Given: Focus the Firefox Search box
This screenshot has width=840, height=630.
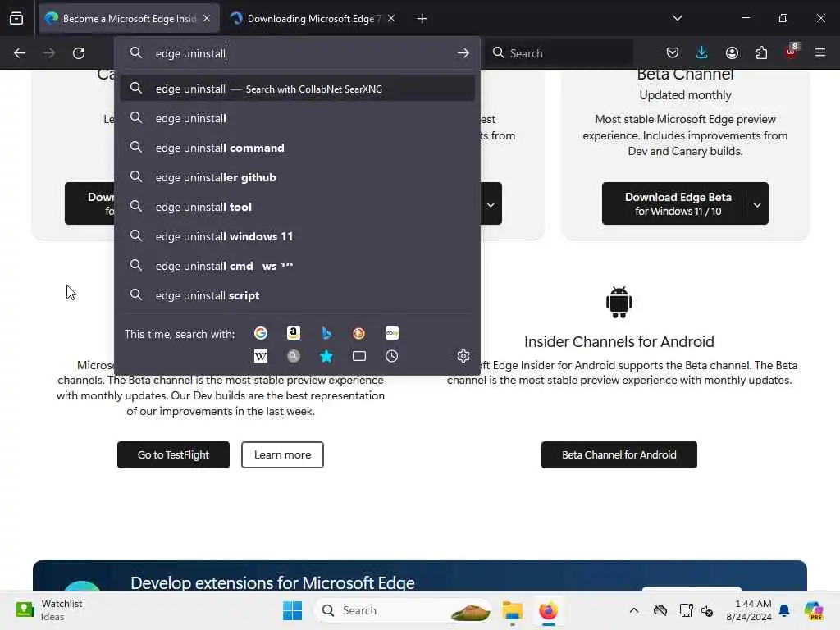Looking at the screenshot, I should [559, 53].
